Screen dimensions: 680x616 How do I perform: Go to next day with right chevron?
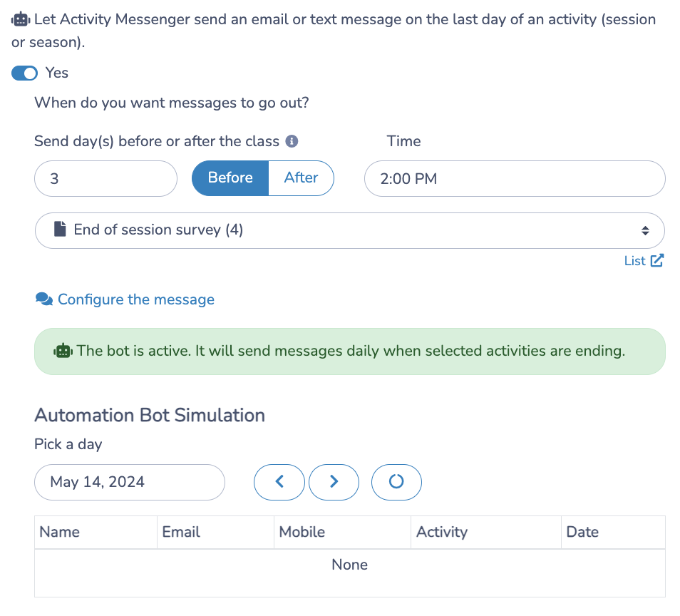(334, 482)
